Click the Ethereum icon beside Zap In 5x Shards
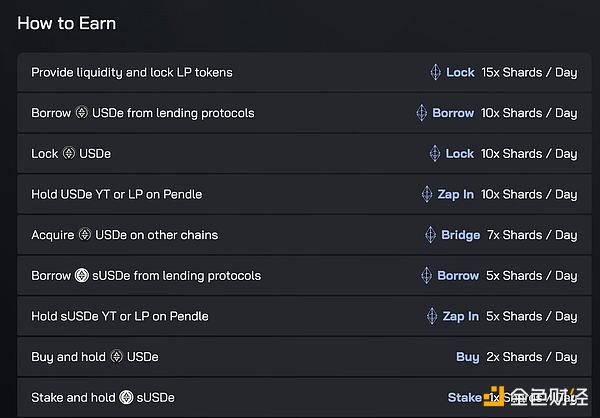600x418 pixels. click(432, 316)
